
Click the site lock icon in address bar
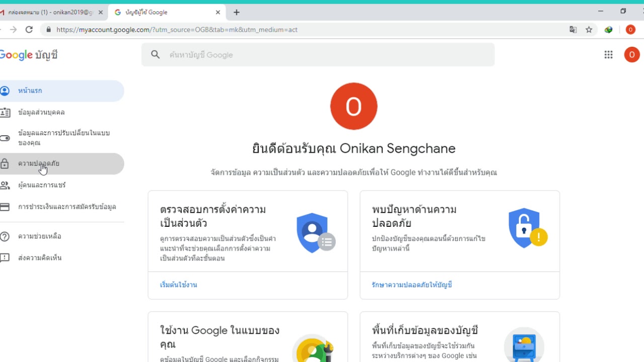(x=49, y=30)
